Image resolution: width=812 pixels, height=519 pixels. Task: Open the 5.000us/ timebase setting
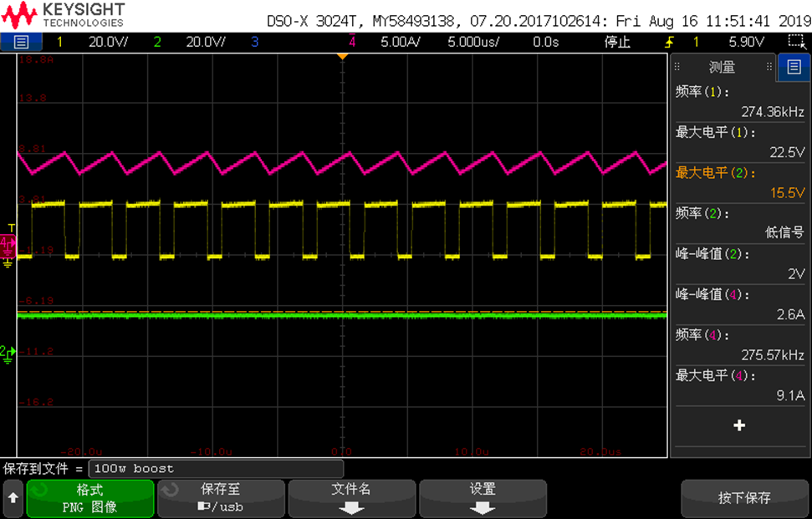pyautogui.click(x=473, y=42)
